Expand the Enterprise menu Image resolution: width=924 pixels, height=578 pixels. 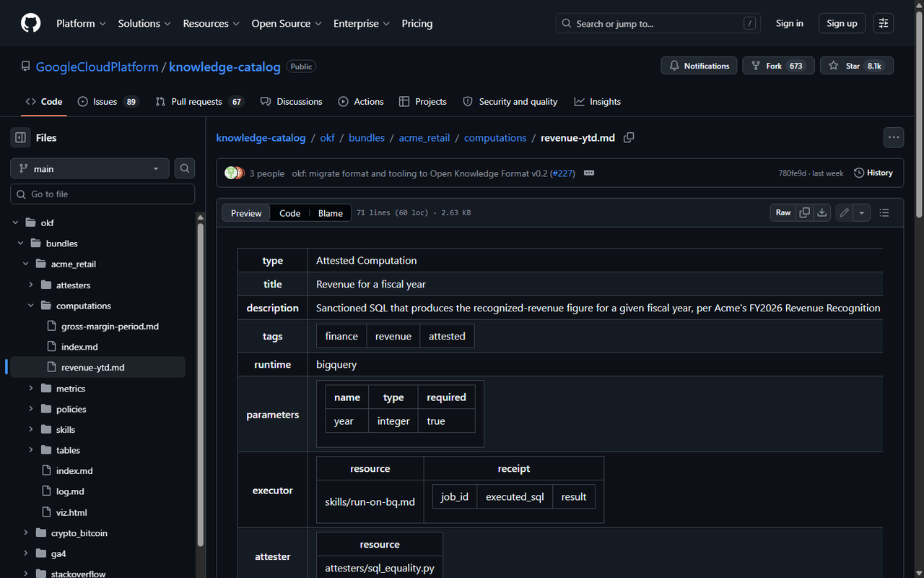point(362,24)
